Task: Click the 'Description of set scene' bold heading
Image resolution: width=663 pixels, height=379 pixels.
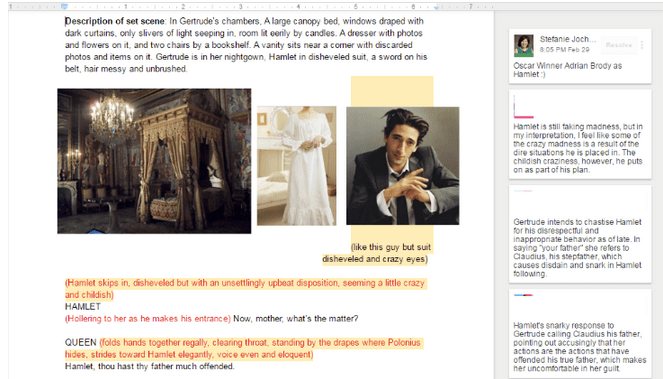Action: (115, 21)
